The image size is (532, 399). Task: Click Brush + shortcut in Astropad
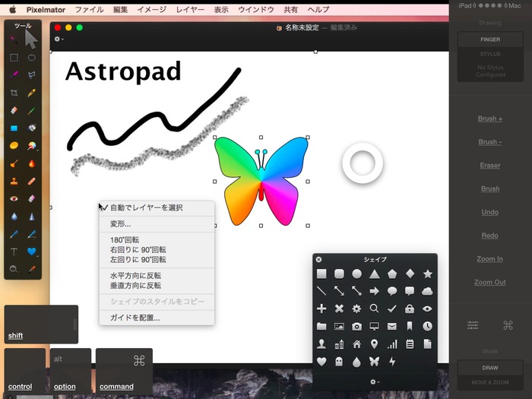click(490, 119)
